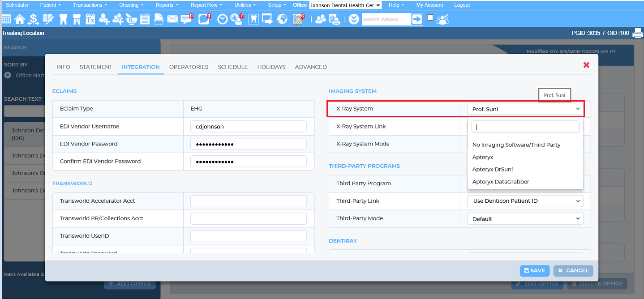This screenshot has width=644, height=299.
Task: Click the EDI Vendor Username field
Action: [x=249, y=126]
